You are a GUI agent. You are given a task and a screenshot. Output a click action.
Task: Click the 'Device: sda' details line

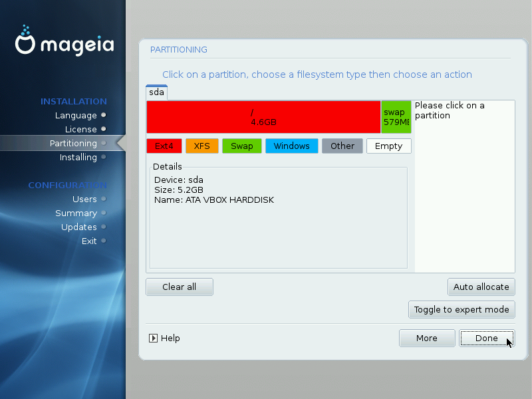179,180
